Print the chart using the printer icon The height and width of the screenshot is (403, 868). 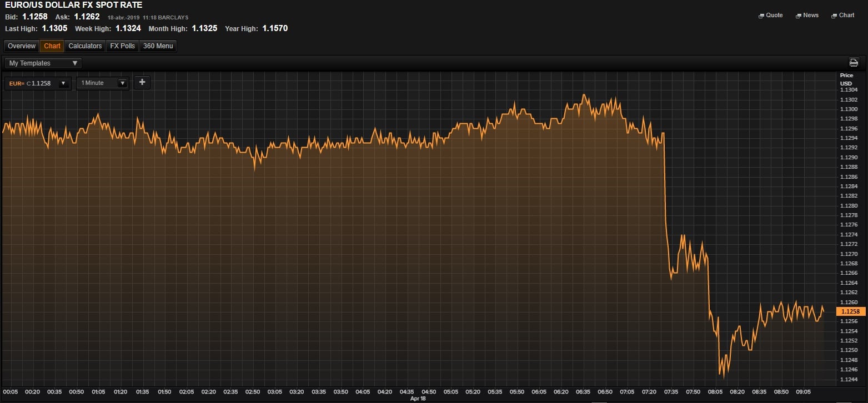tap(854, 63)
